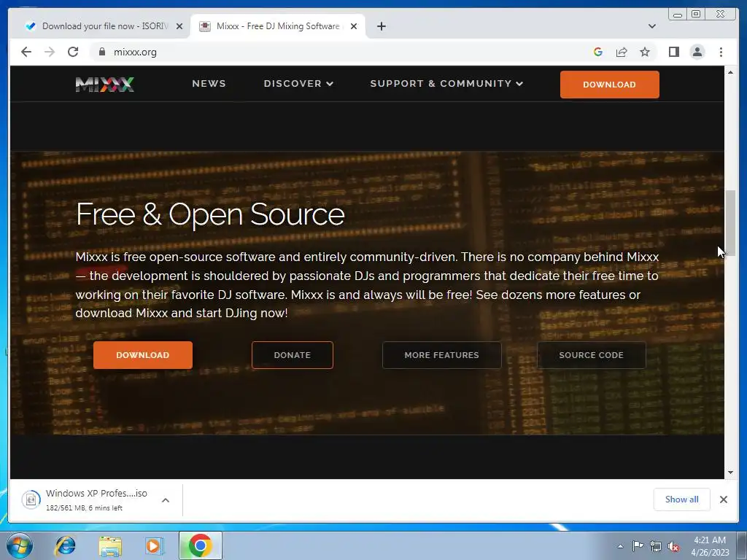
Task: Close the Mixxx tab
Action: (x=354, y=26)
